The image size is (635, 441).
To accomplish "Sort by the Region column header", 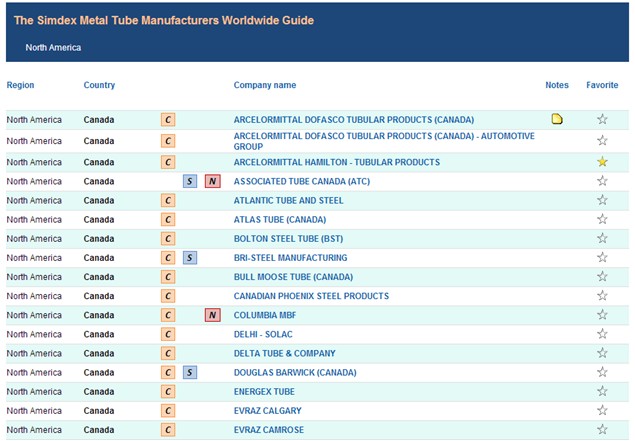I will [20, 85].
